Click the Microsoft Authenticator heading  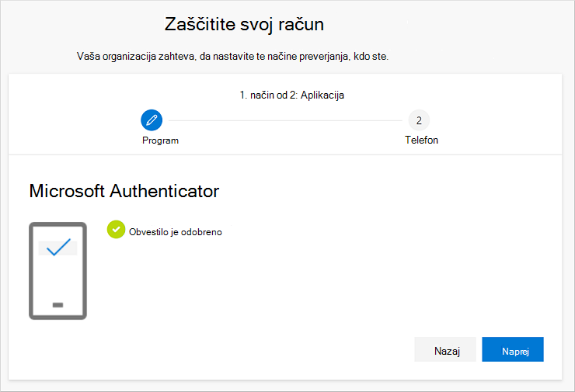pyautogui.click(x=124, y=191)
